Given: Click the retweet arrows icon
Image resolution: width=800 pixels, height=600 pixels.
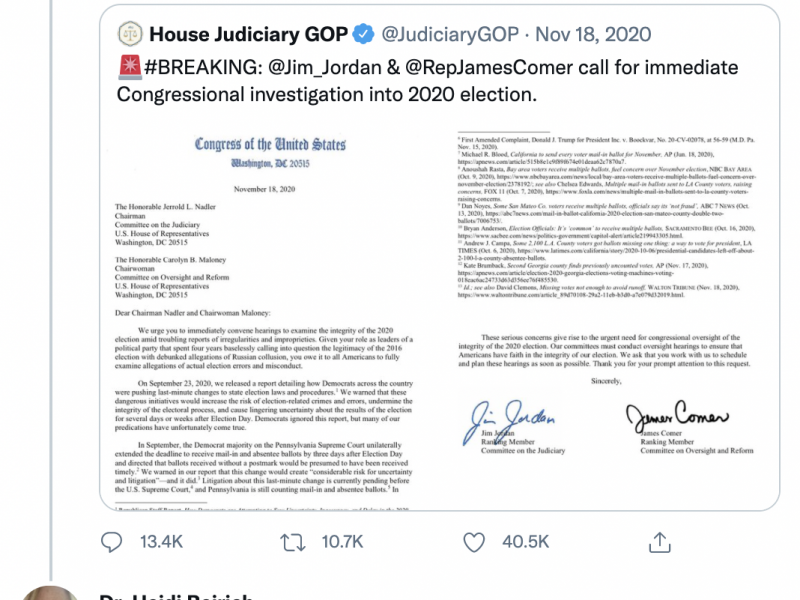Looking at the screenshot, I should coord(292,541).
